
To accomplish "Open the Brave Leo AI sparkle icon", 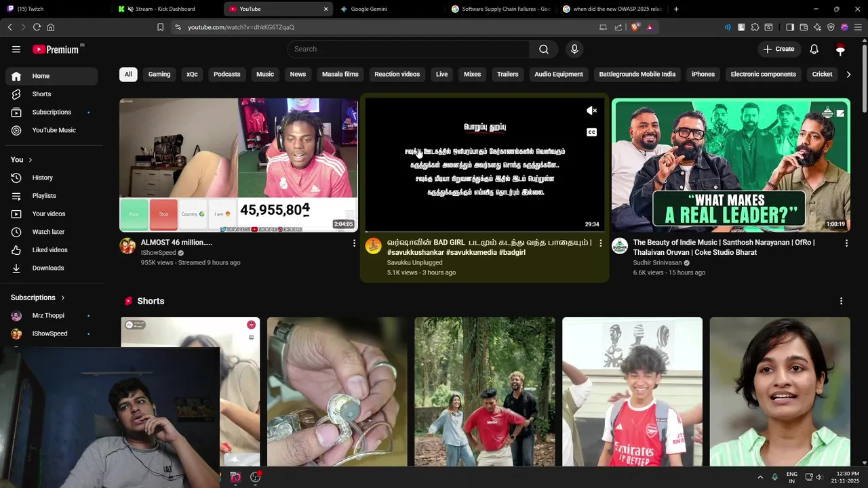I will (817, 27).
